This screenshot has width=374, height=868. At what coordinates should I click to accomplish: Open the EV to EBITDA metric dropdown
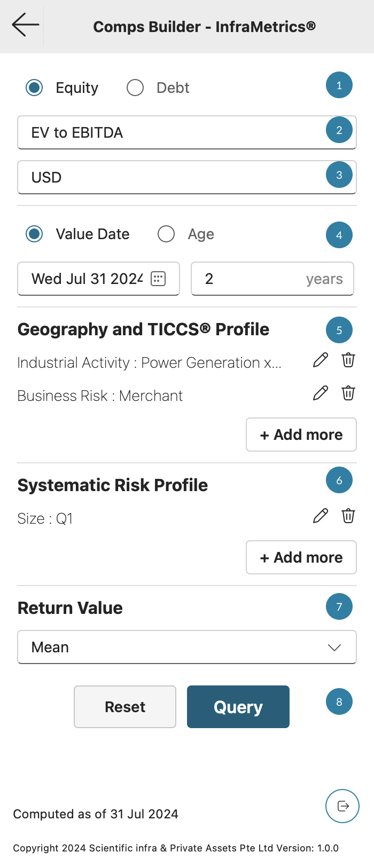171,132
